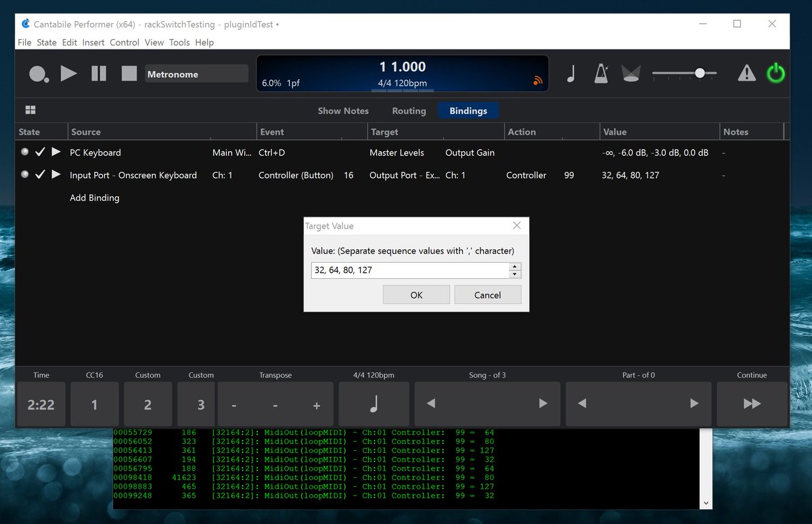
Task: Click the Record button in transport
Action: [39, 73]
